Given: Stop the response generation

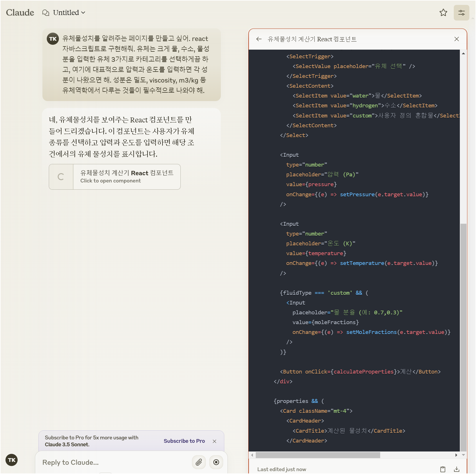Looking at the screenshot, I should point(216,462).
